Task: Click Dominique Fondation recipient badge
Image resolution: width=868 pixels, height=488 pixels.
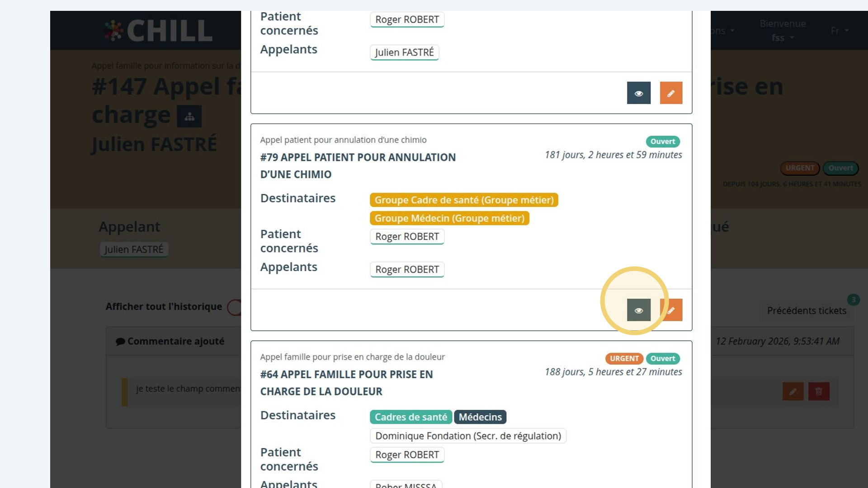Action: click(x=468, y=436)
